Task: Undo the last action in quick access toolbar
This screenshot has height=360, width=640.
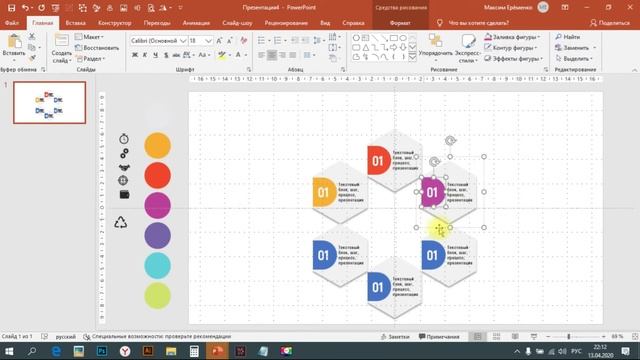Action: pos(25,7)
